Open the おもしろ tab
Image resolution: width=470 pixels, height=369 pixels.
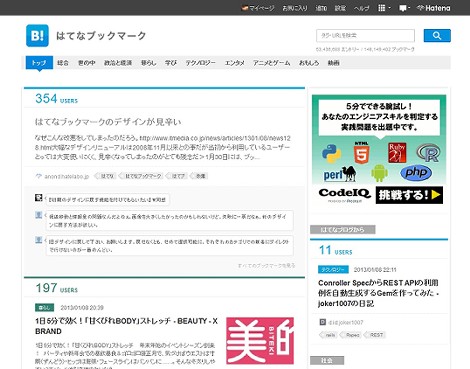(309, 63)
